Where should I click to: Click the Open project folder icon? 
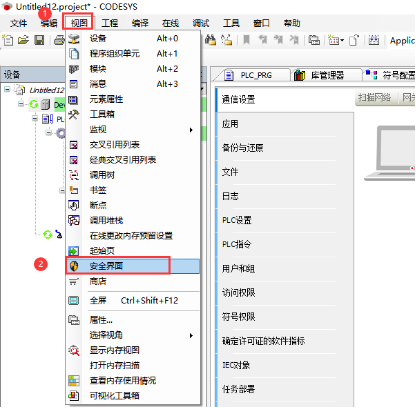coord(23,41)
